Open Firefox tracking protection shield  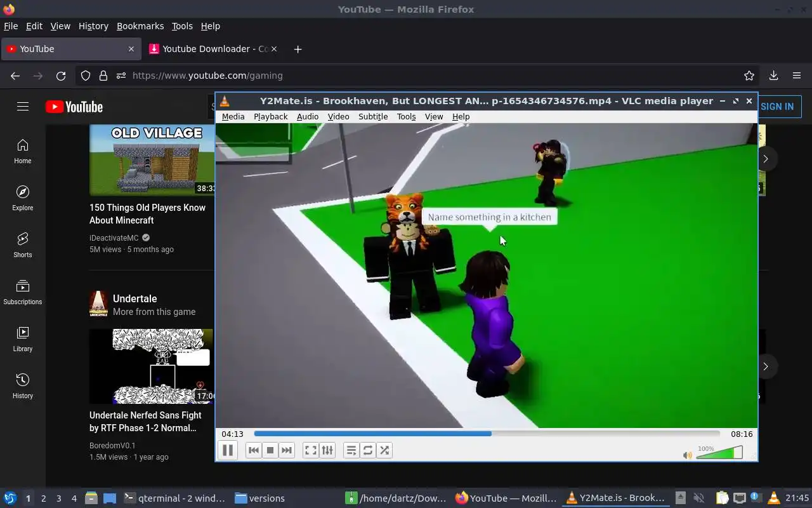click(86, 76)
